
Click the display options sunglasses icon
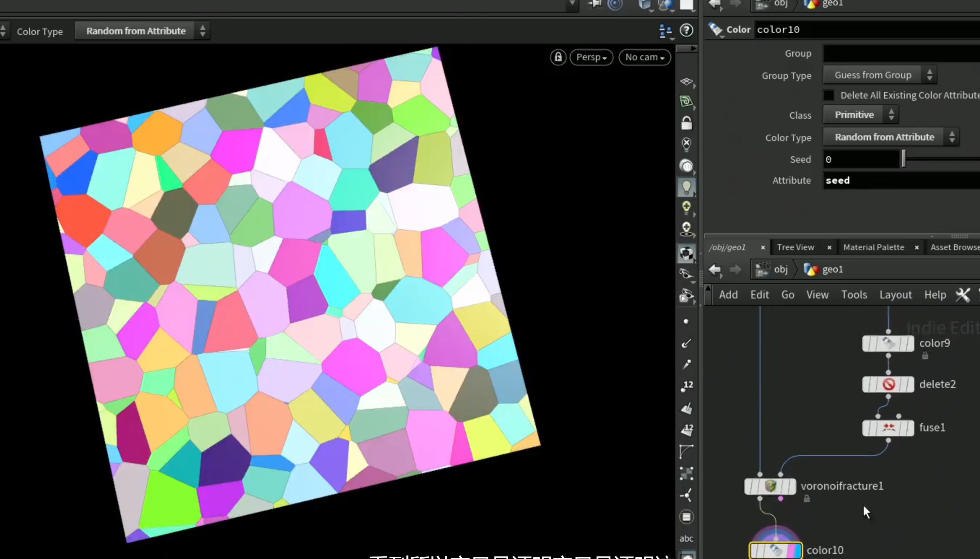(x=686, y=274)
